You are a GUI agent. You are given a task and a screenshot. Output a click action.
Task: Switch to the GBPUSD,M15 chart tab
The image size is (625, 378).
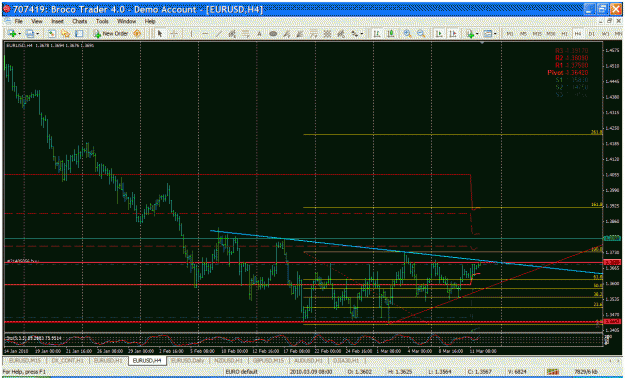click(268, 360)
